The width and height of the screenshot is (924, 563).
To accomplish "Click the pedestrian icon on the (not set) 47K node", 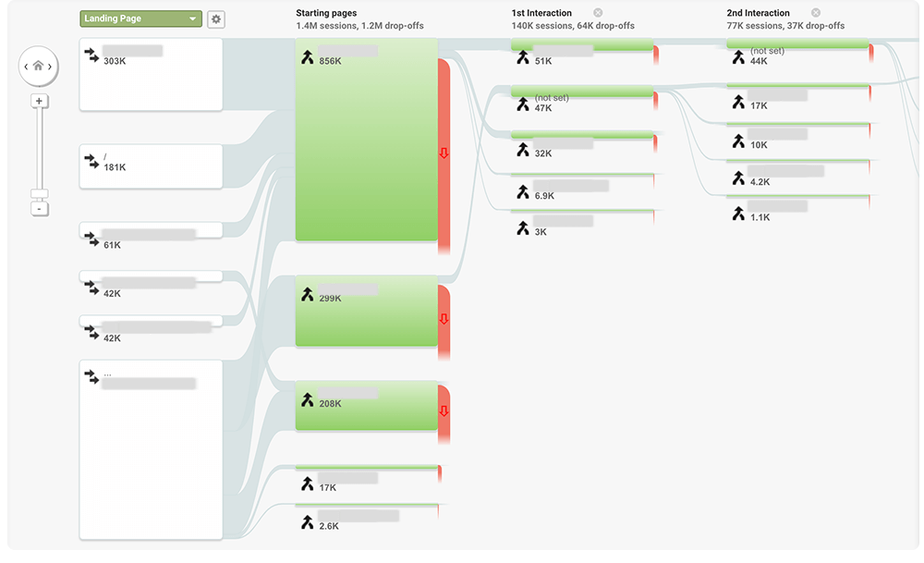I will [522, 104].
